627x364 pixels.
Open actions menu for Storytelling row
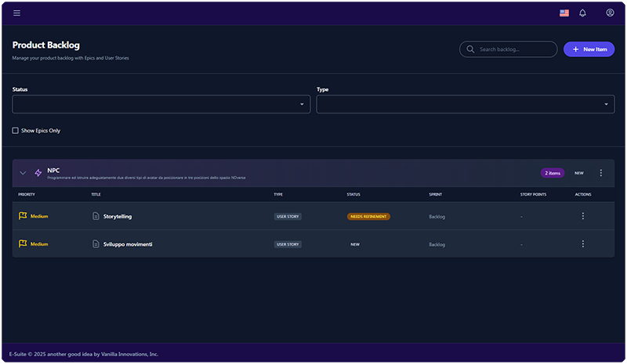582,216
